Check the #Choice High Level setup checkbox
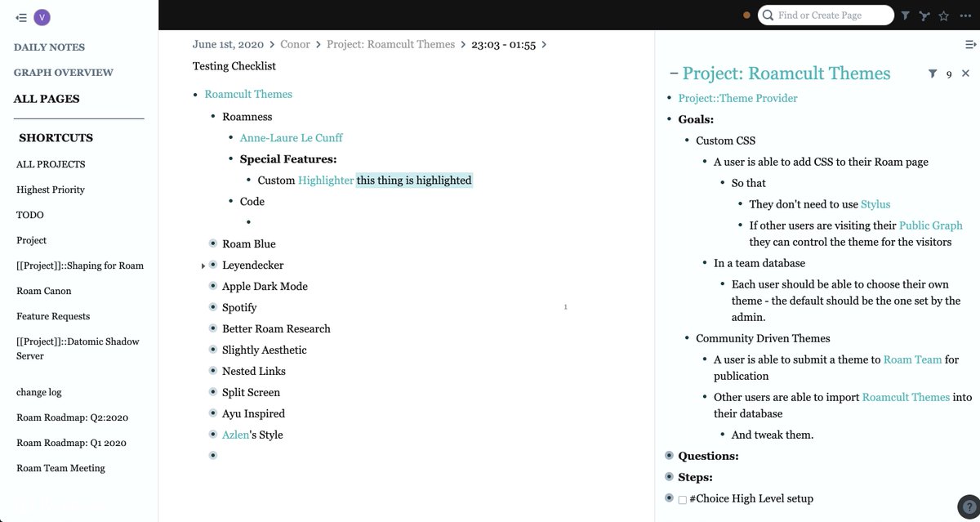Screen dimensions: 980x522 coord(683,500)
